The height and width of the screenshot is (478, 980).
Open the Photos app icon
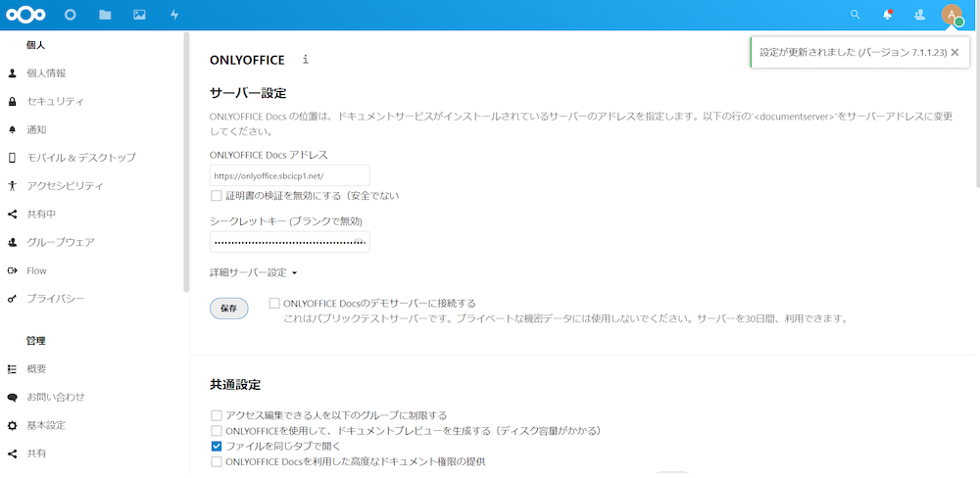click(139, 15)
